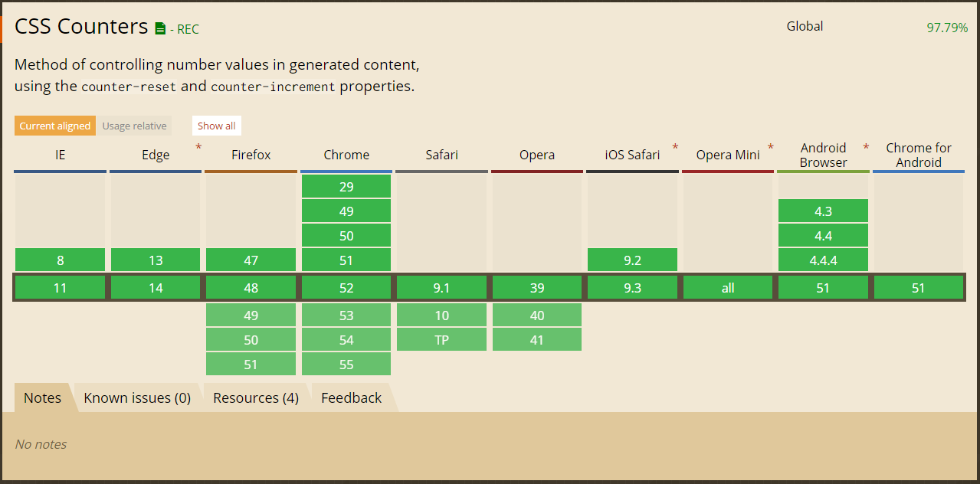Click the red asterisk next to Edge

pos(198,147)
